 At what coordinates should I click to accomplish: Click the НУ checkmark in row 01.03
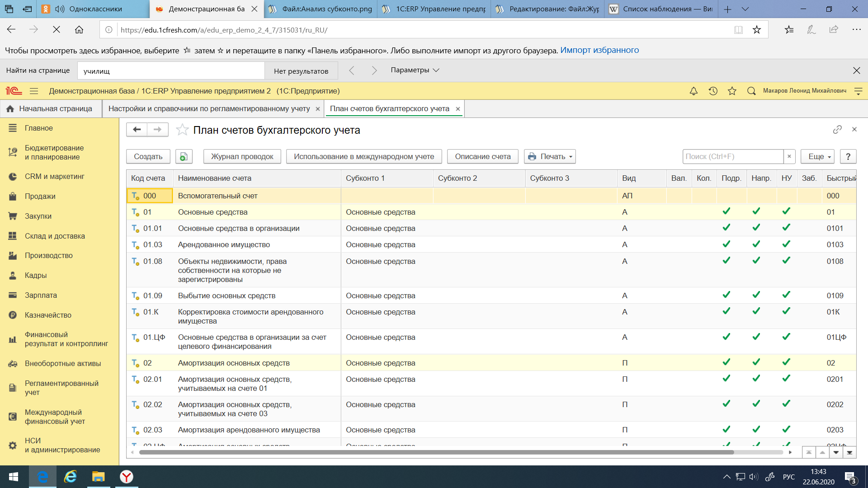pos(786,244)
